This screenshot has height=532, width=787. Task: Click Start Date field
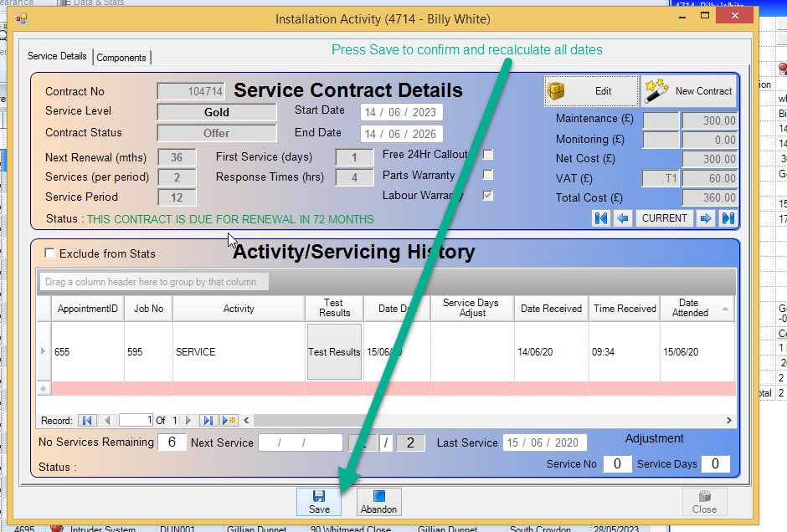click(402, 112)
